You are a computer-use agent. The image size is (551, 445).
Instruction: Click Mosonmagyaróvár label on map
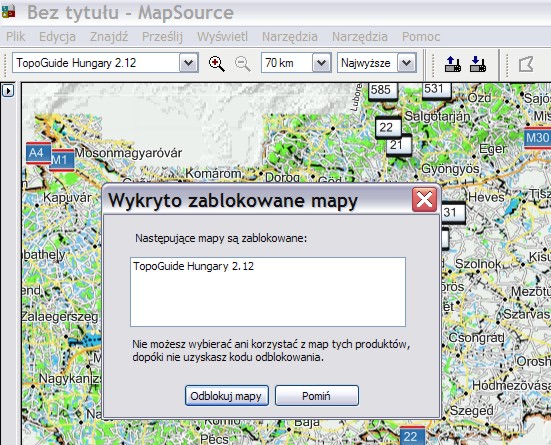pyautogui.click(x=128, y=153)
